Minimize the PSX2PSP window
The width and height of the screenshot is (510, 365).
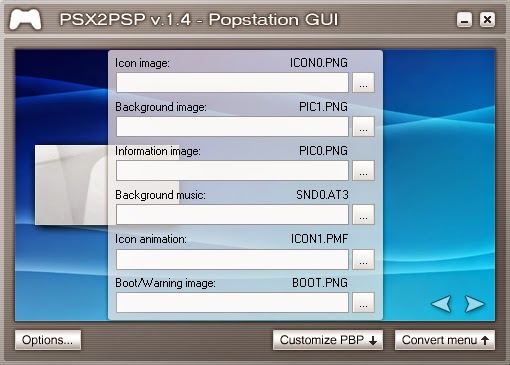tap(464, 20)
